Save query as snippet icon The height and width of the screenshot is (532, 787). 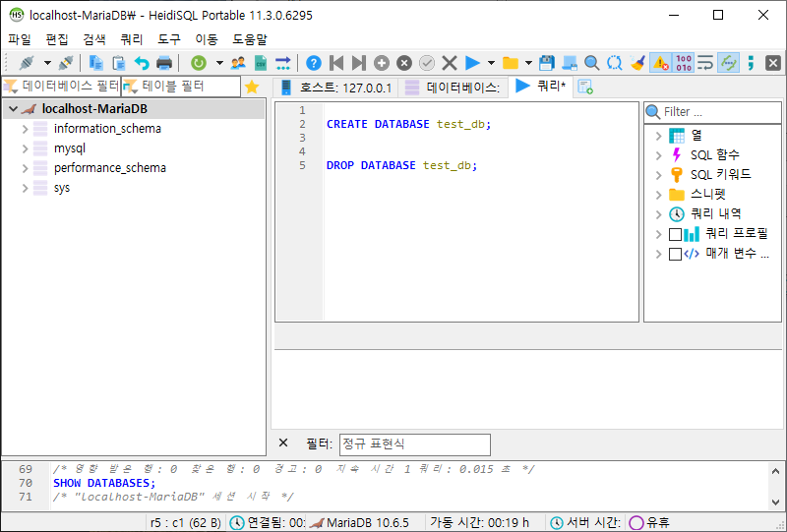coord(570,63)
